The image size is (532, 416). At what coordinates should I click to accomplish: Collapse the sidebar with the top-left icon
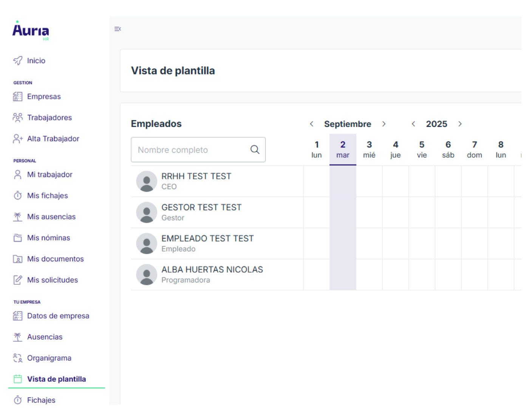tap(118, 29)
